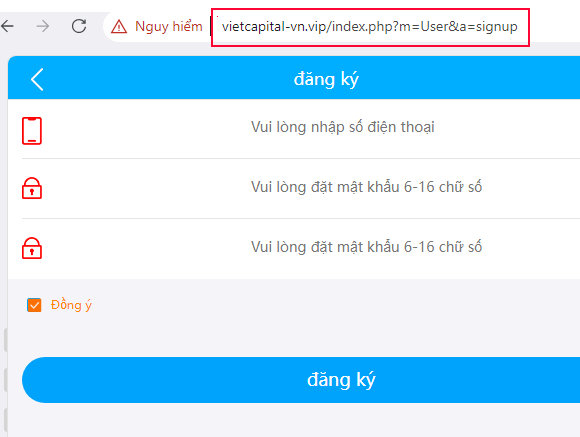580x437 pixels.
Task: Uncheck the orange Đồng ý checkbox
Action: [x=34, y=305]
